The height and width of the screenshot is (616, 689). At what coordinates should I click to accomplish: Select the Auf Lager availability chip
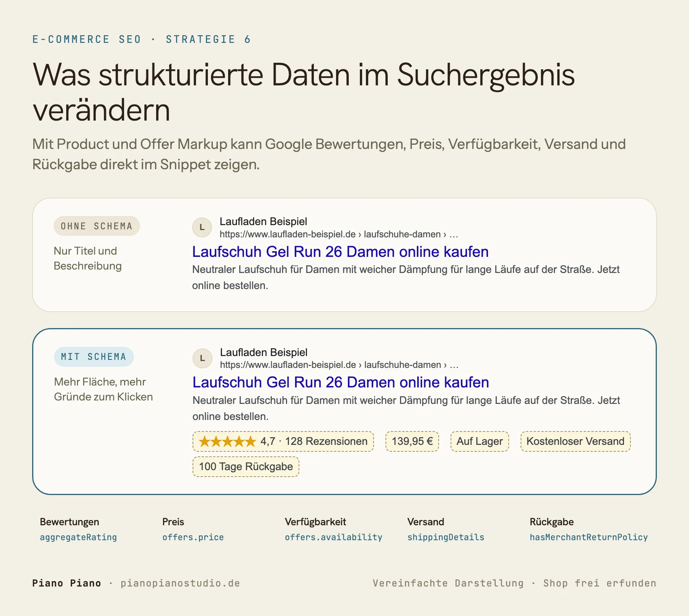[480, 441]
